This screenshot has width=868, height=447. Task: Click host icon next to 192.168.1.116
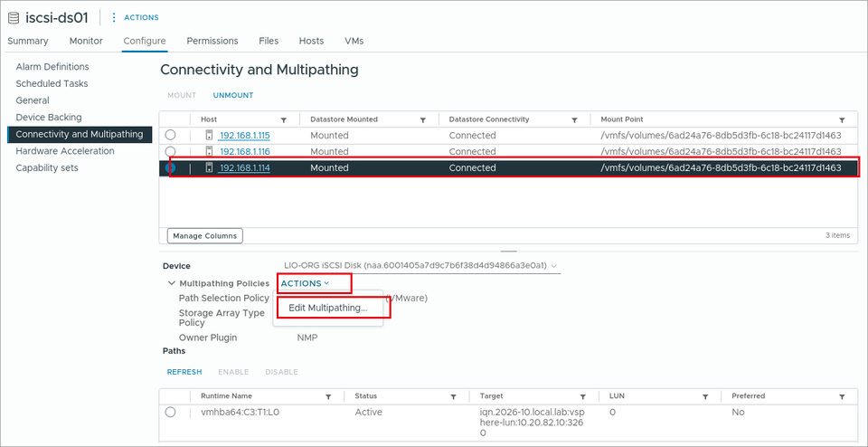(209, 151)
